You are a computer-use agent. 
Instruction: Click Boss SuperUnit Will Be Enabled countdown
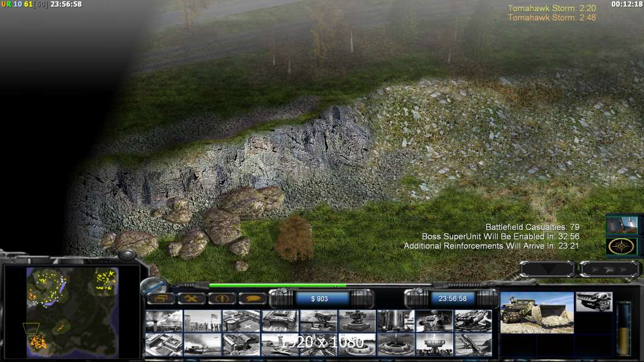(x=501, y=237)
